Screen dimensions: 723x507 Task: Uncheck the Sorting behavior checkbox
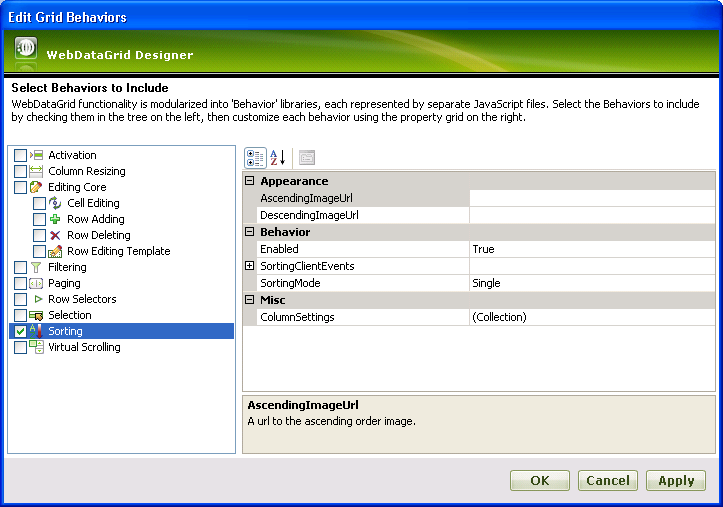pos(21,331)
